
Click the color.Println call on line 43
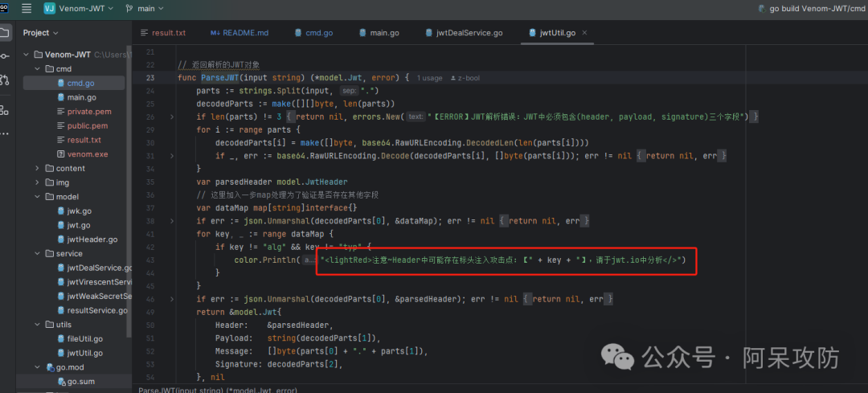pyautogui.click(x=267, y=260)
